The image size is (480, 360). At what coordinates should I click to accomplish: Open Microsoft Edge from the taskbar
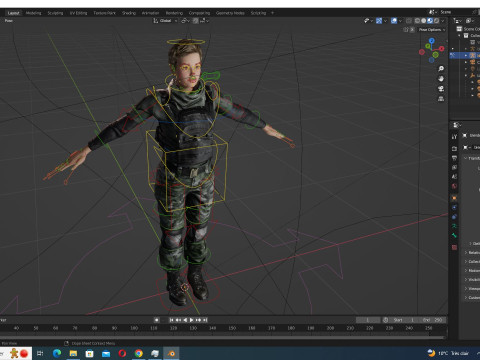[57, 353]
